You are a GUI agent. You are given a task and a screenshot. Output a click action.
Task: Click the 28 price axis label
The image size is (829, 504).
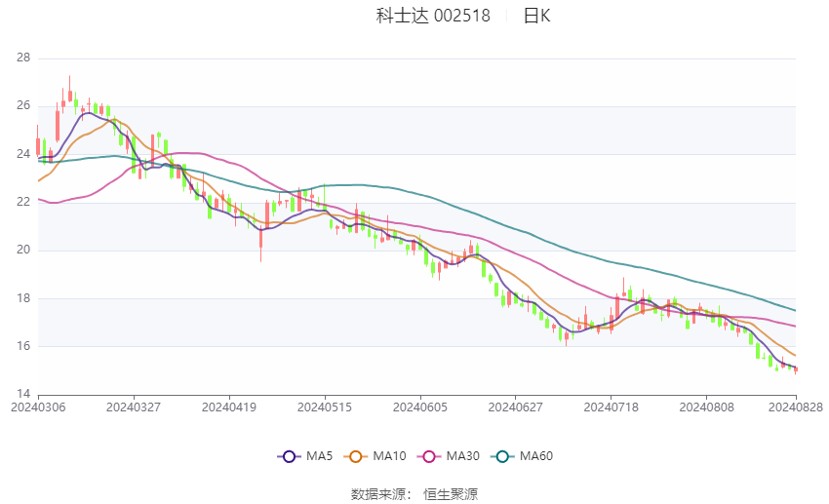[x=23, y=58]
